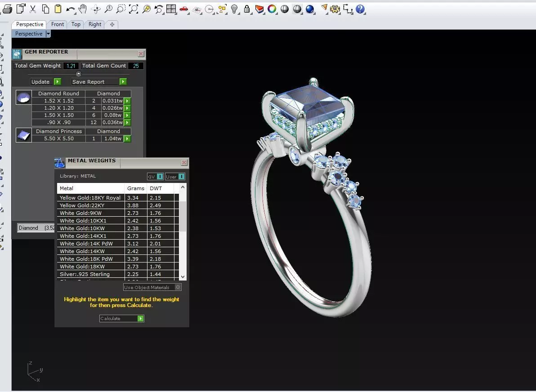The width and height of the screenshot is (536, 392).
Task: Click the Zoom window icon
Action: click(121, 9)
